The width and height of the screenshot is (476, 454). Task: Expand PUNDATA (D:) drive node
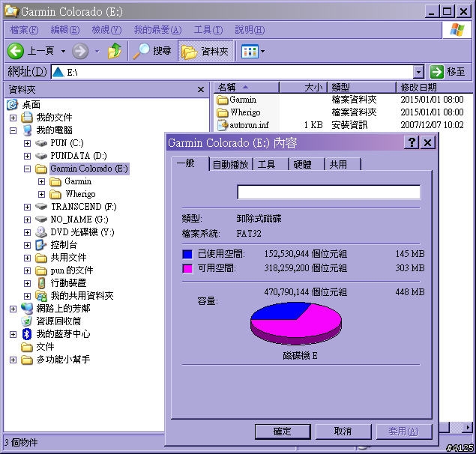[x=27, y=156]
